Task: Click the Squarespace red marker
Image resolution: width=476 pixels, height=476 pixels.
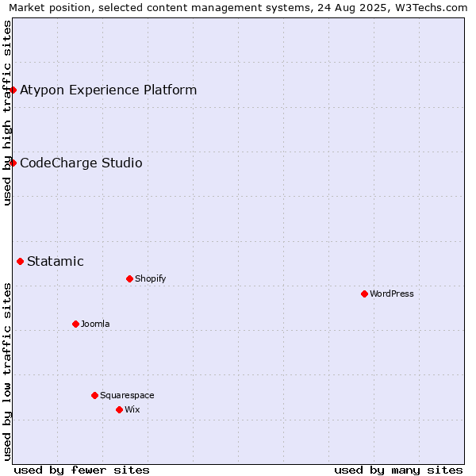Action: pyautogui.click(x=94, y=395)
